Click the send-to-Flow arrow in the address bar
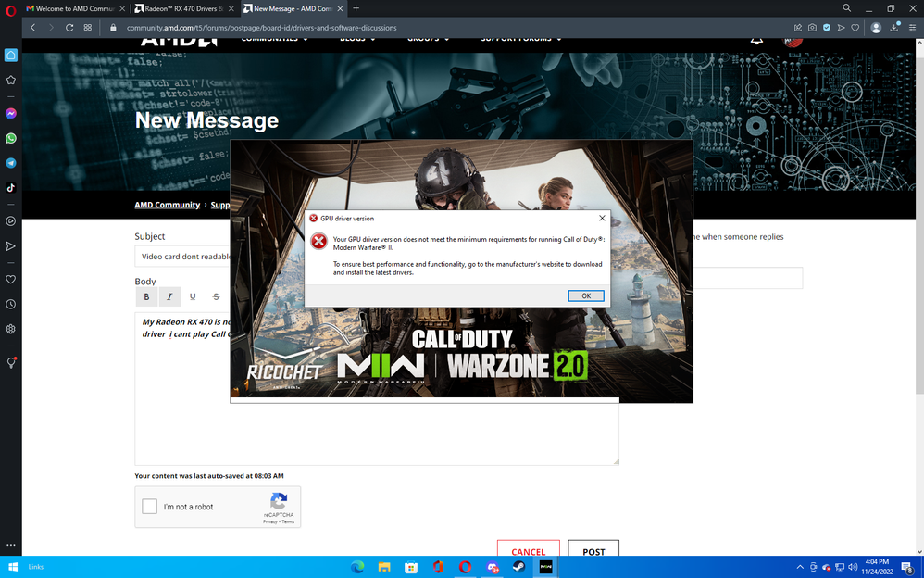 coord(841,28)
